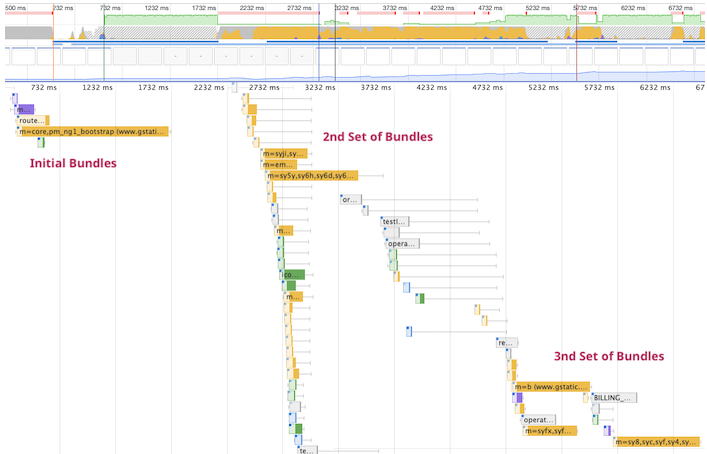
Task: Select the testl... request bar
Action: [x=395, y=221]
